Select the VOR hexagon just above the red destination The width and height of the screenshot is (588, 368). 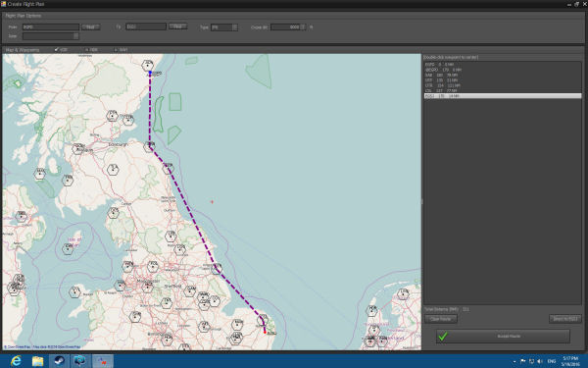pyautogui.click(x=263, y=320)
